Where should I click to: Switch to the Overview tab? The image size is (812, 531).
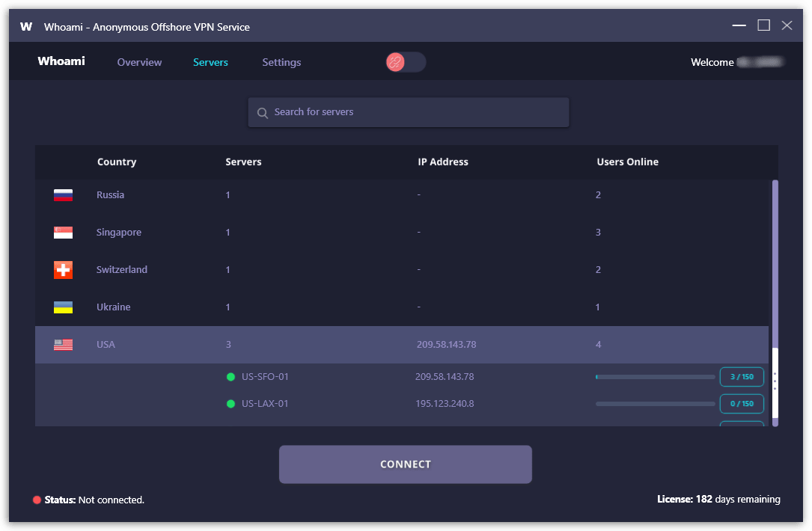coord(139,62)
